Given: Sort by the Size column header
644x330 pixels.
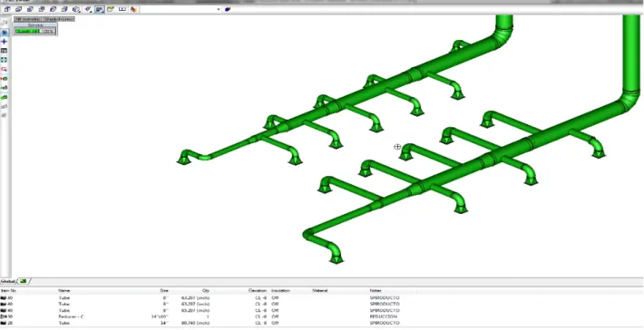Looking at the screenshot, I should point(164,291).
